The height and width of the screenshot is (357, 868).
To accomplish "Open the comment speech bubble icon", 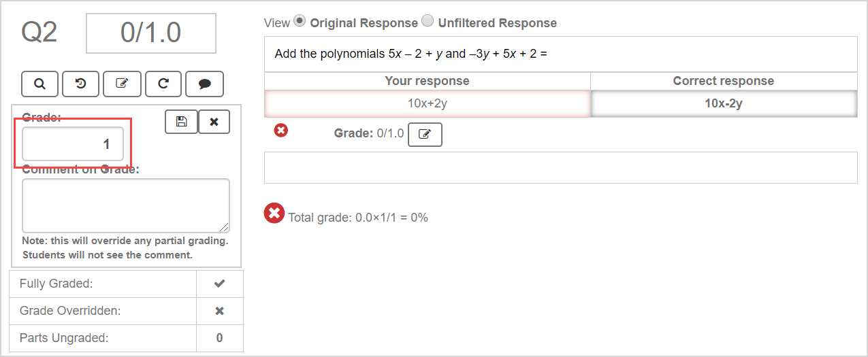I will click(204, 84).
